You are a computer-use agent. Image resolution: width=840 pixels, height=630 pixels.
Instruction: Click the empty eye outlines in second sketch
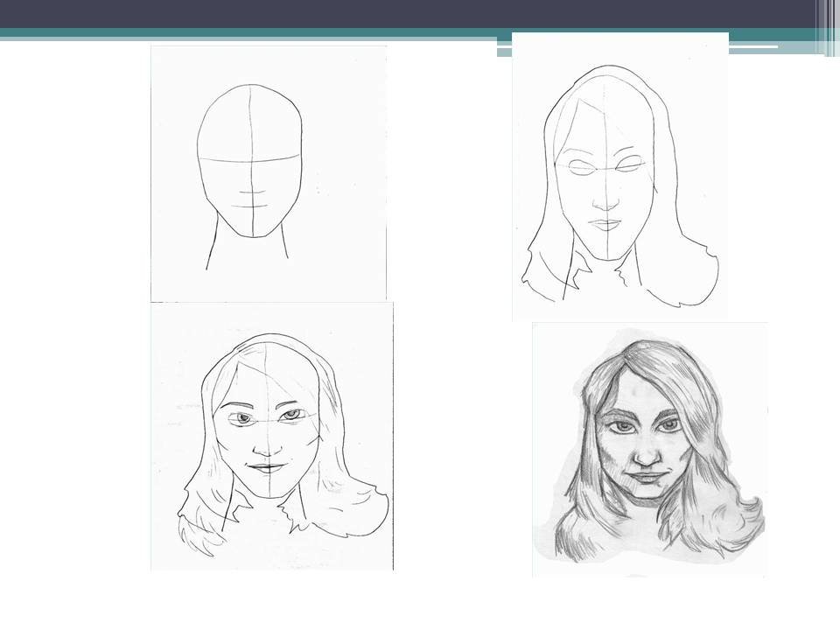click(x=605, y=167)
